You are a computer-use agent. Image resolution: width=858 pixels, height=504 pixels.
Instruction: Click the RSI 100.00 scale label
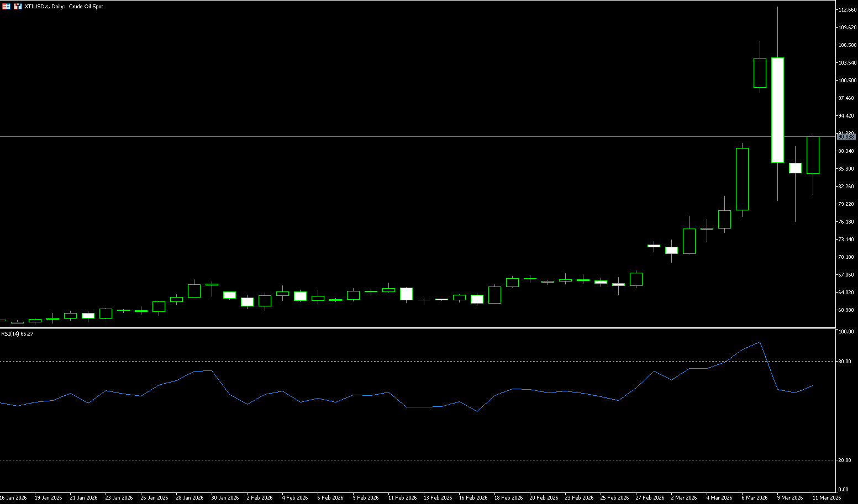tap(845, 332)
